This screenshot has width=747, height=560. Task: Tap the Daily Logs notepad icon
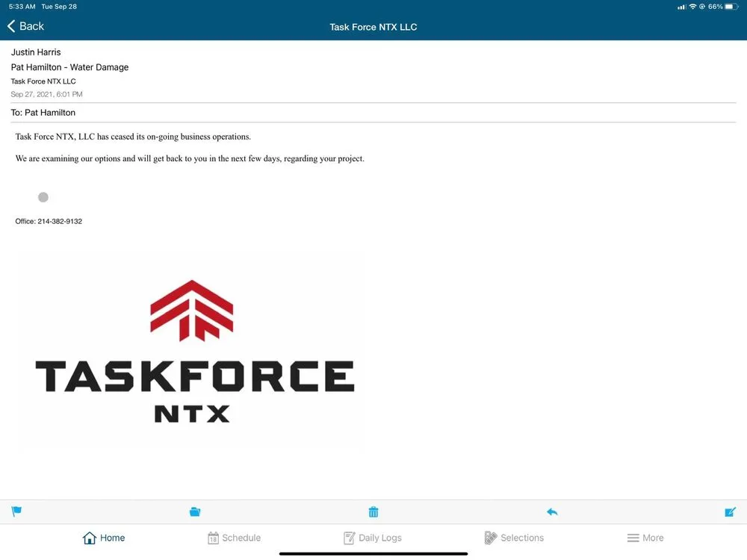click(x=348, y=537)
